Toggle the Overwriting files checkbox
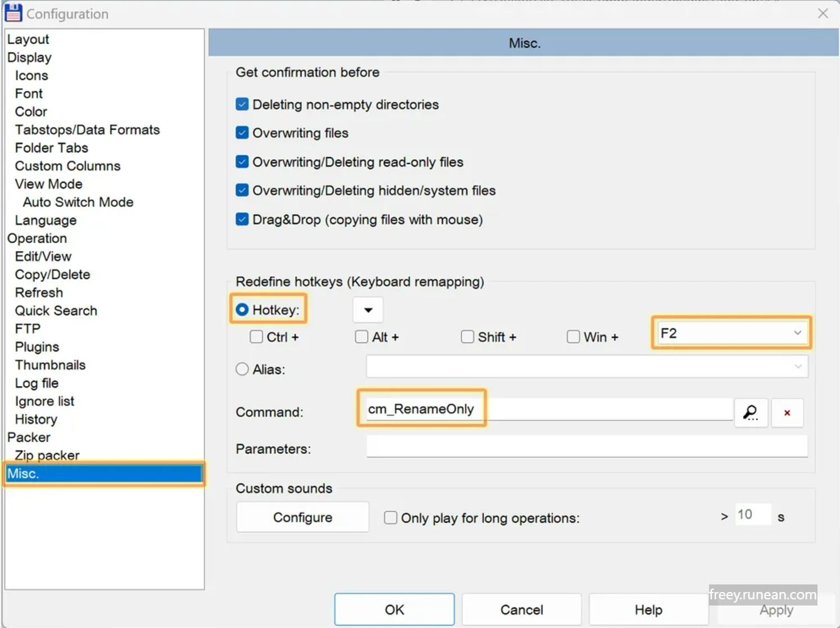This screenshot has width=840, height=628. tap(242, 133)
